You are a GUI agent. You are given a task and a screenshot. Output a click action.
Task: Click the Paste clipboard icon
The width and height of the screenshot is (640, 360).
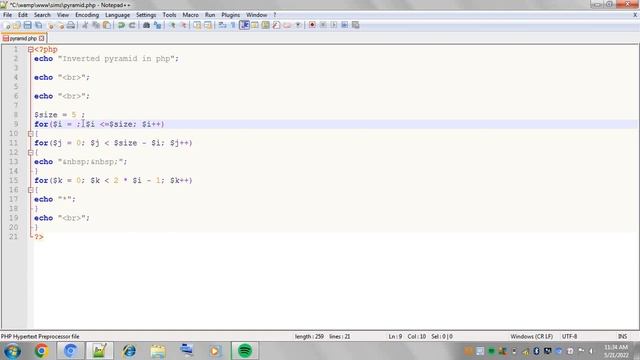pyautogui.click(x=107, y=25)
